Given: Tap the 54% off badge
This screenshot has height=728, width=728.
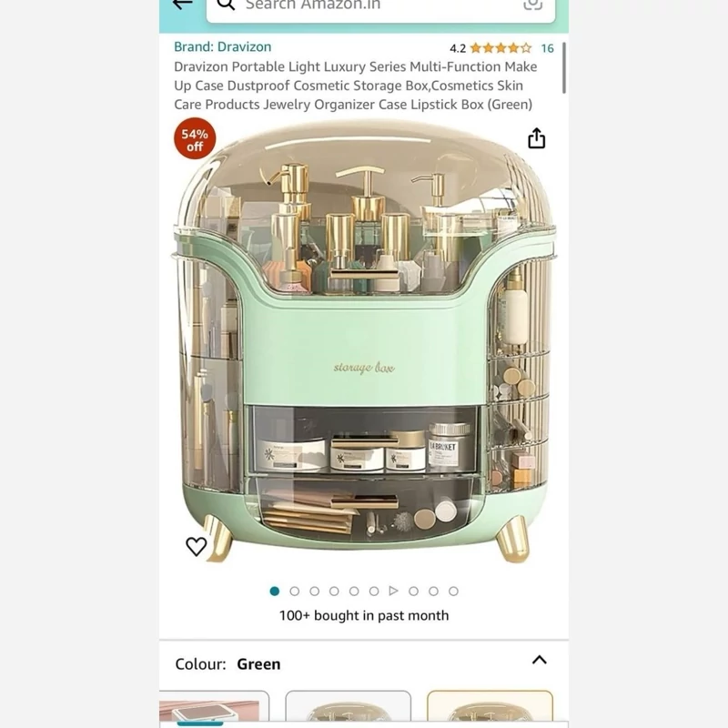Looking at the screenshot, I should 195,139.
